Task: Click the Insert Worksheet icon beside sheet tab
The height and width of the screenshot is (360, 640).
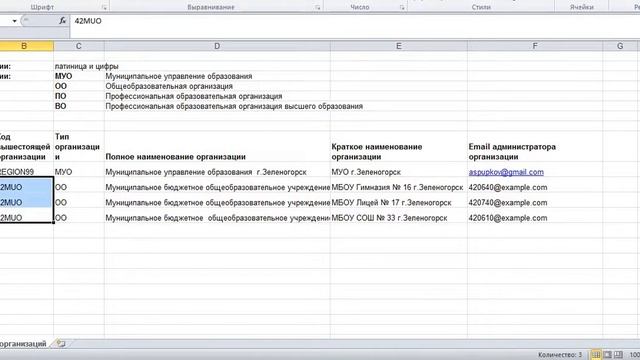Action: (x=61, y=344)
